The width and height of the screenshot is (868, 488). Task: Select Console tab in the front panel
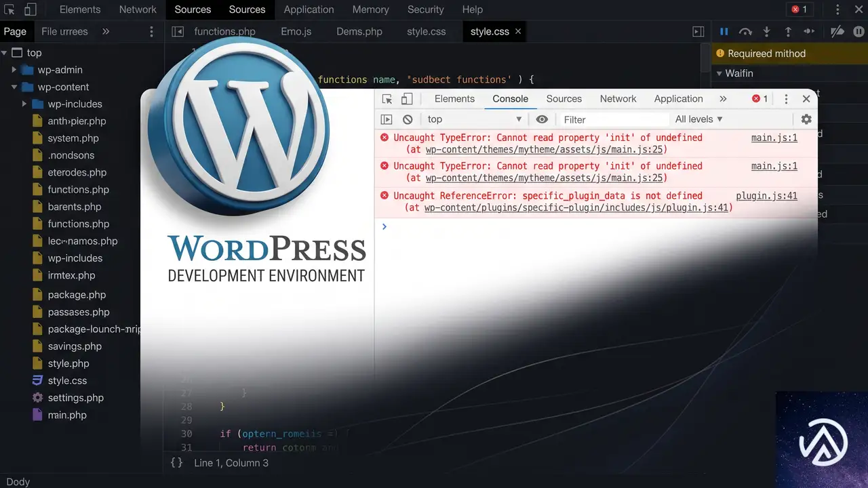click(x=510, y=99)
